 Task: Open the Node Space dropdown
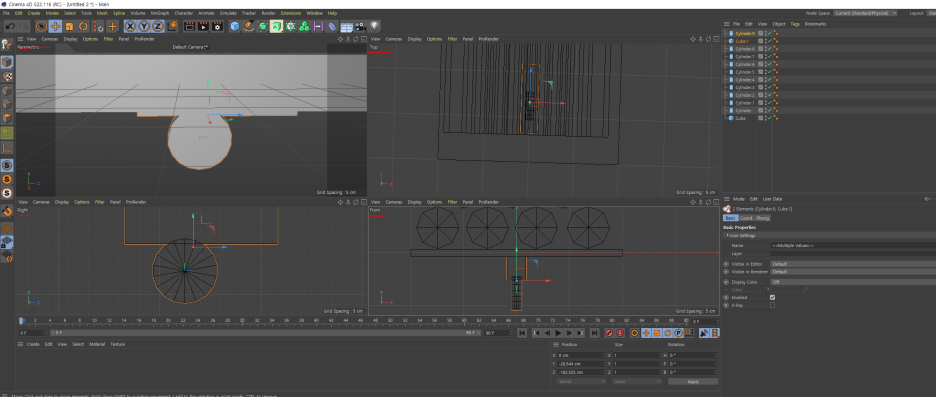864,13
